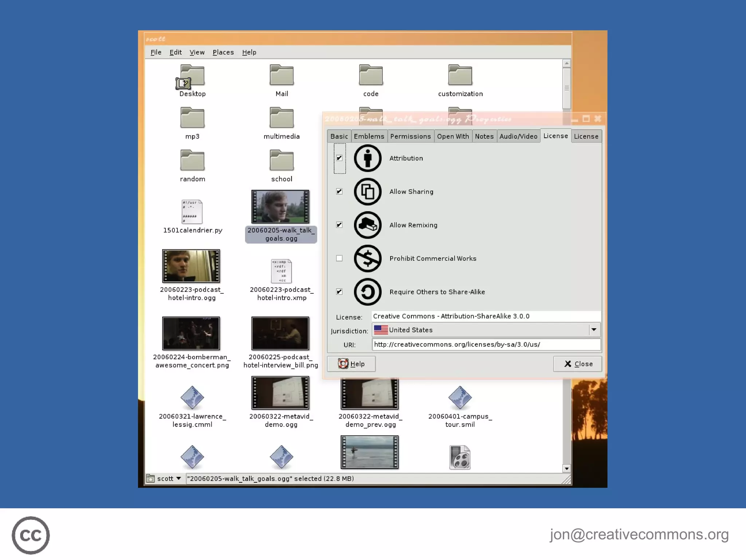Click the file browser scroll-down arrow

pos(566,469)
